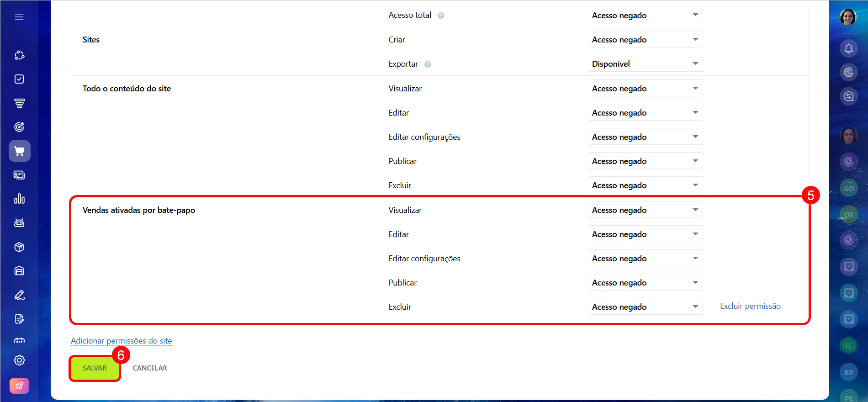
Task: Open Todo o conteúdo Editar configurações dropdown
Action: (645, 137)
